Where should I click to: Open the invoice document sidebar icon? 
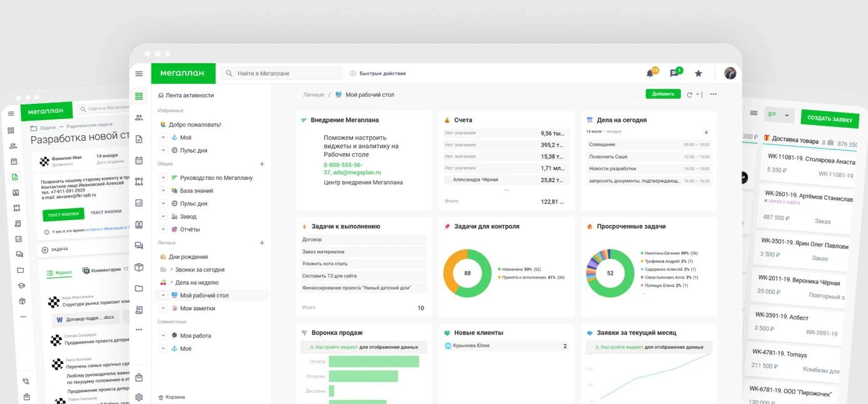139,310
